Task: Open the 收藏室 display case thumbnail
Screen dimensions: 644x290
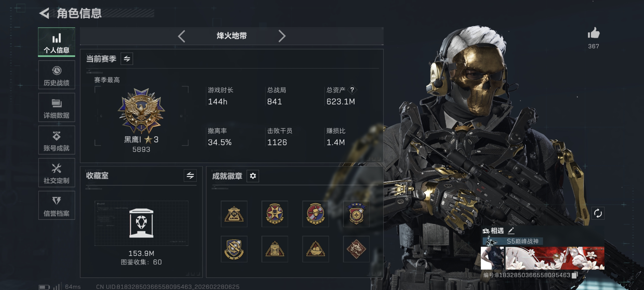Action: point(142,223)
